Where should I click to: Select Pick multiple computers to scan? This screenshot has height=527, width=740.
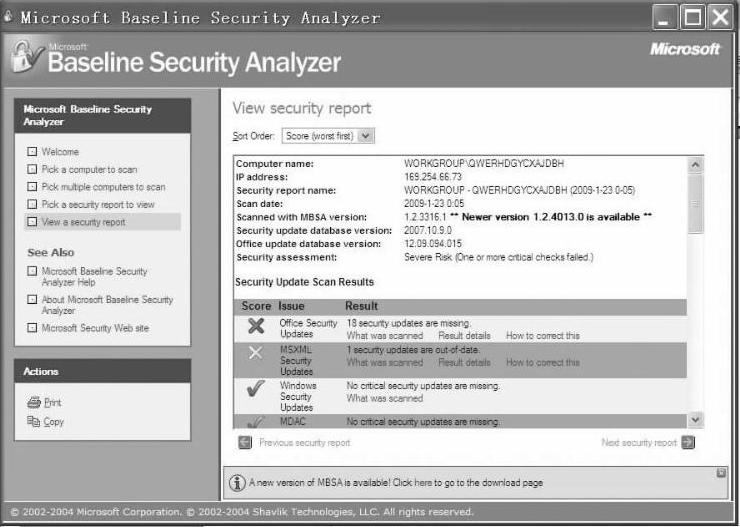pos(103,187)
